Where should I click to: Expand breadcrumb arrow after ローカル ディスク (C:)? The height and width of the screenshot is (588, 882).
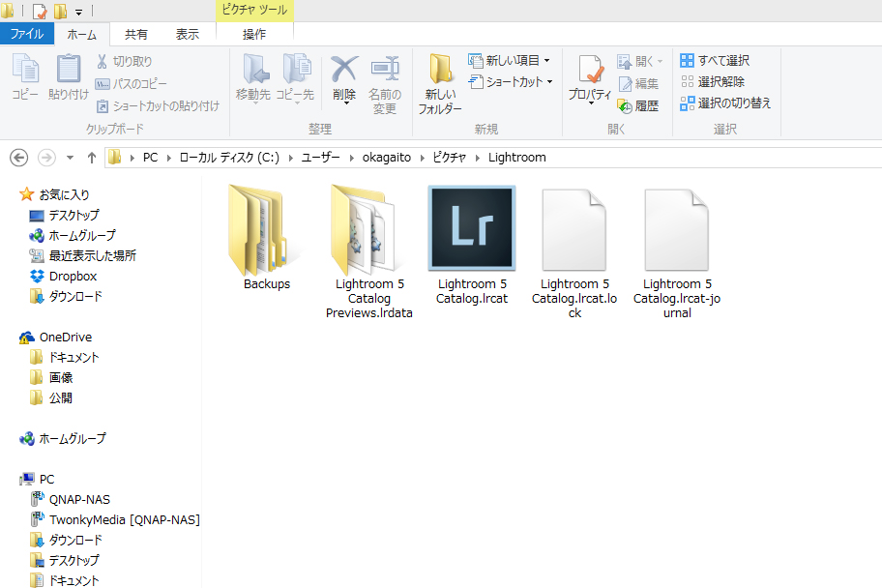pos(291,158)
